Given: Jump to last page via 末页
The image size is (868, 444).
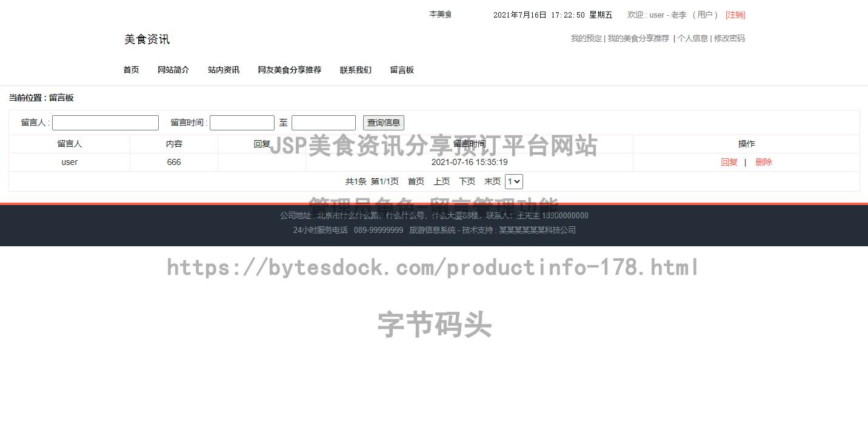Looking at the screenshot, I should (x=492, y=181).
